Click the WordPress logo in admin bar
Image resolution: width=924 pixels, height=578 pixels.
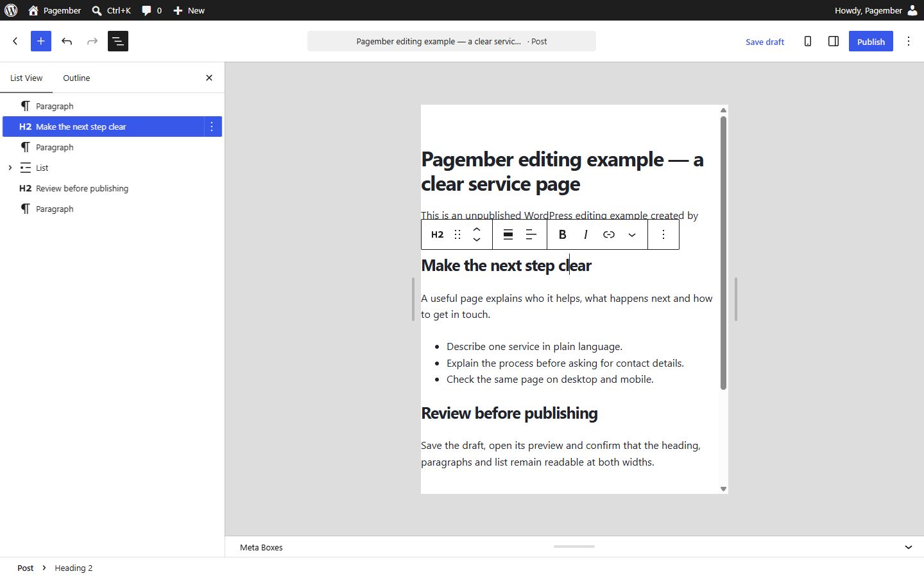pos(11,10)
